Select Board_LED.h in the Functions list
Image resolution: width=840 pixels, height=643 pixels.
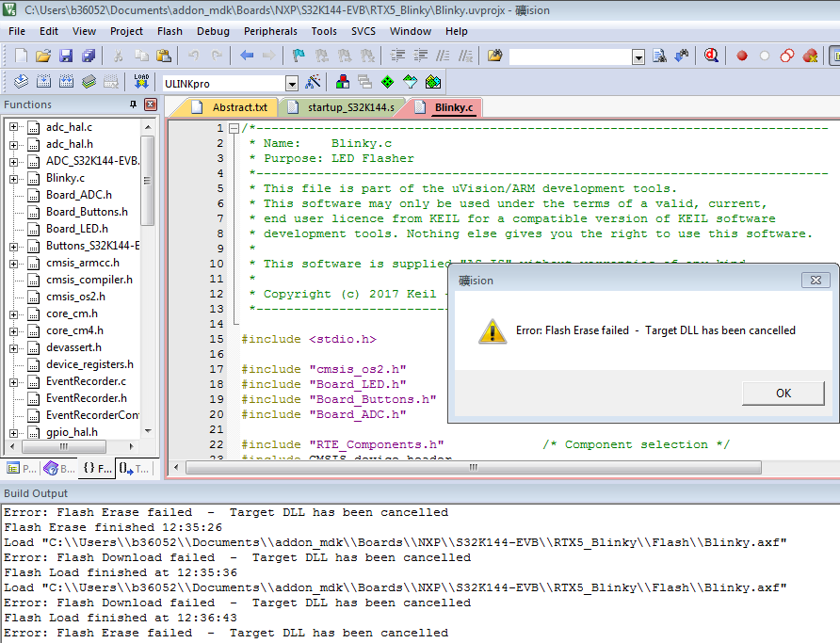[x=76, y=229]
